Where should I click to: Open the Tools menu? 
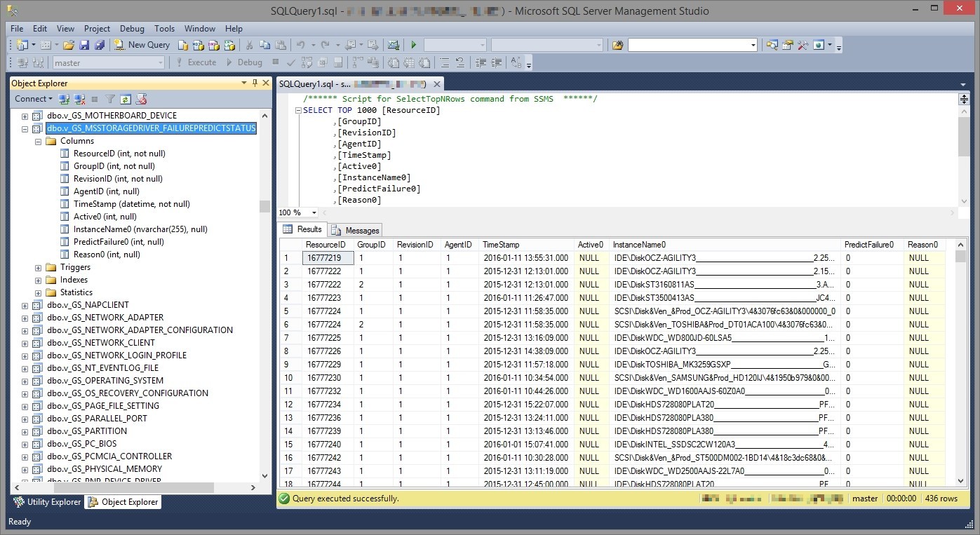[164, 29]
